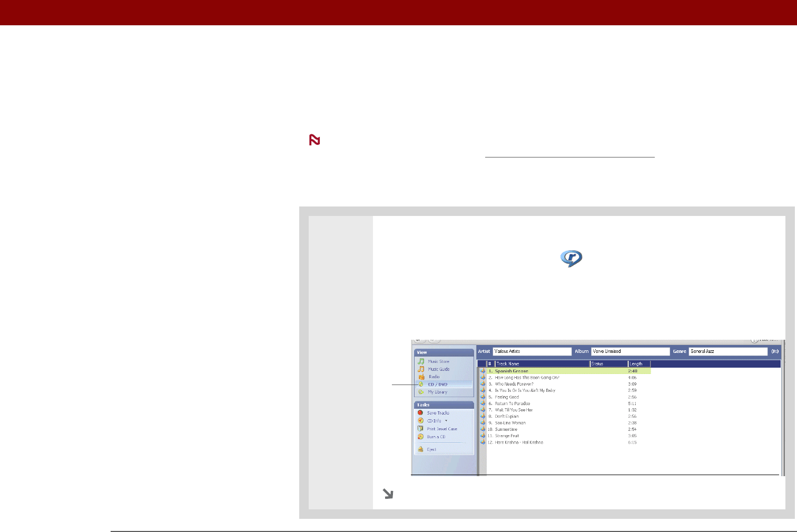797x532 pixels.
Task: Click the track icon beside Wait Till You See Her
Action: pos(483,410)
